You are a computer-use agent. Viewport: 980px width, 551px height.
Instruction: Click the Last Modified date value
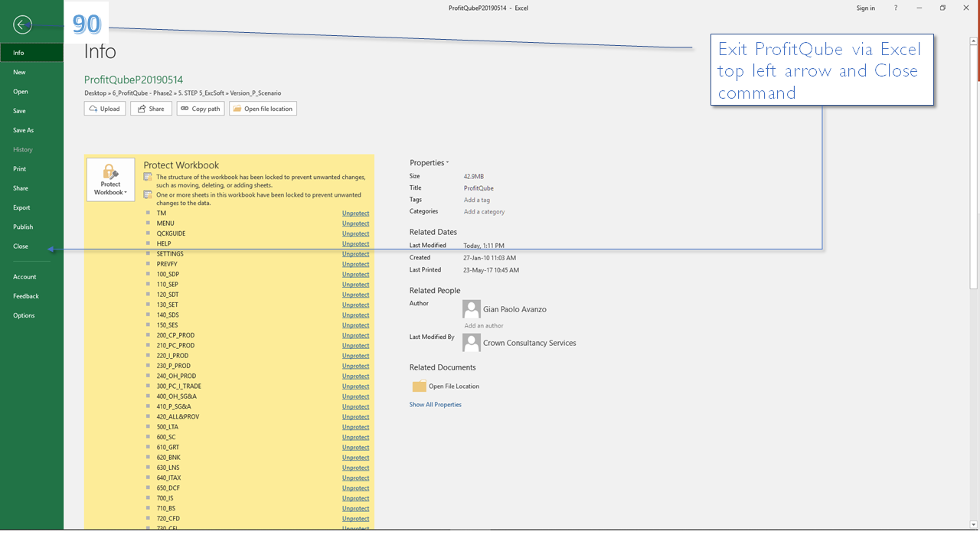[484, 246]
